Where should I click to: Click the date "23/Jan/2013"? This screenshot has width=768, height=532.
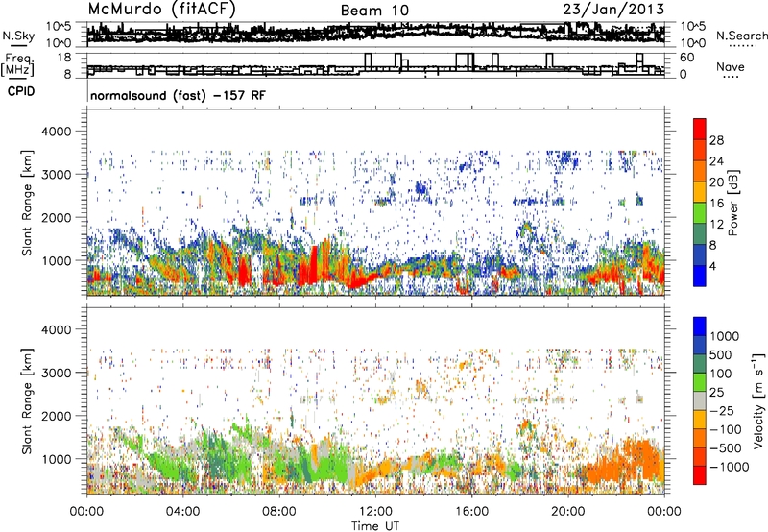pos(613,9)
